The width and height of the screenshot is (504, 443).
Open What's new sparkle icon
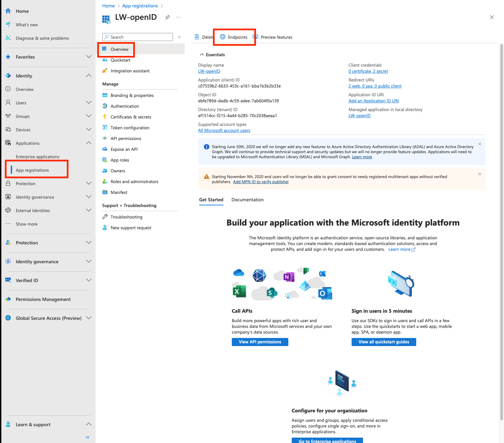tap(8, 25)
